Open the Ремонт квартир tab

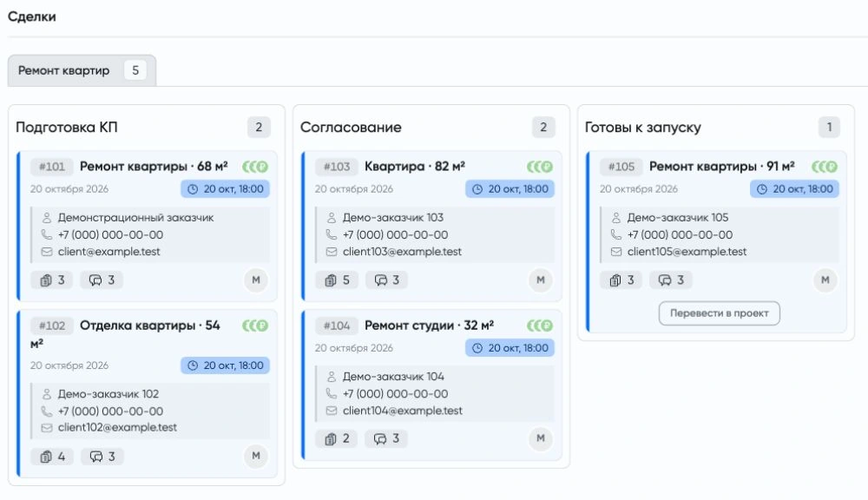[x=82, y=70]
